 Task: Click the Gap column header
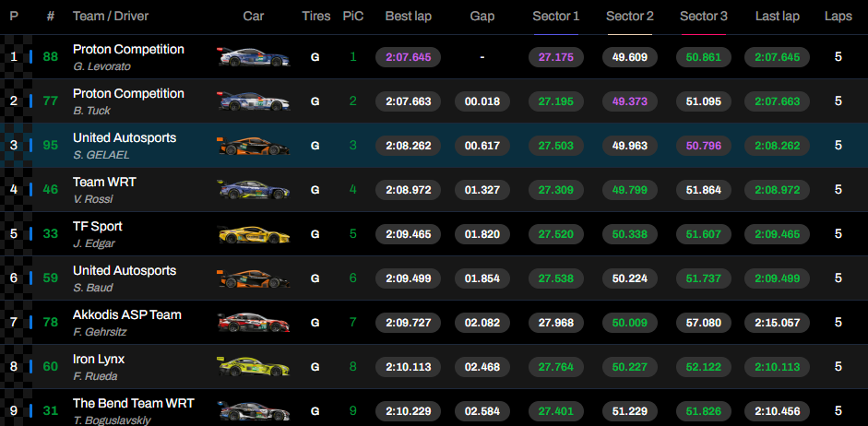(482, 17)
